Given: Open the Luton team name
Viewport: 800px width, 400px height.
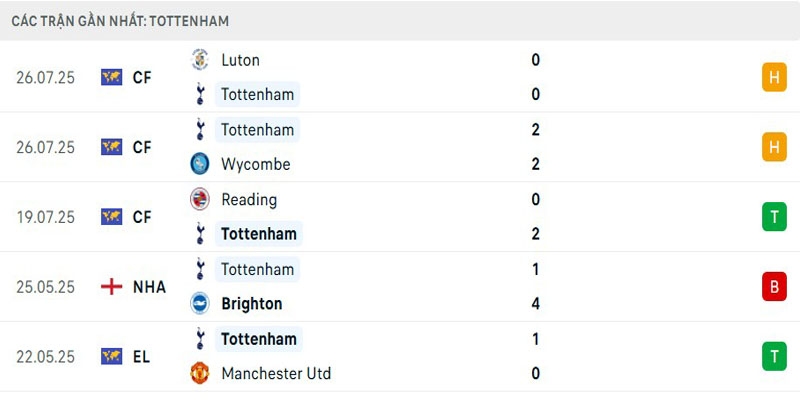Looking at the screenshot, I should coord(240,60).
